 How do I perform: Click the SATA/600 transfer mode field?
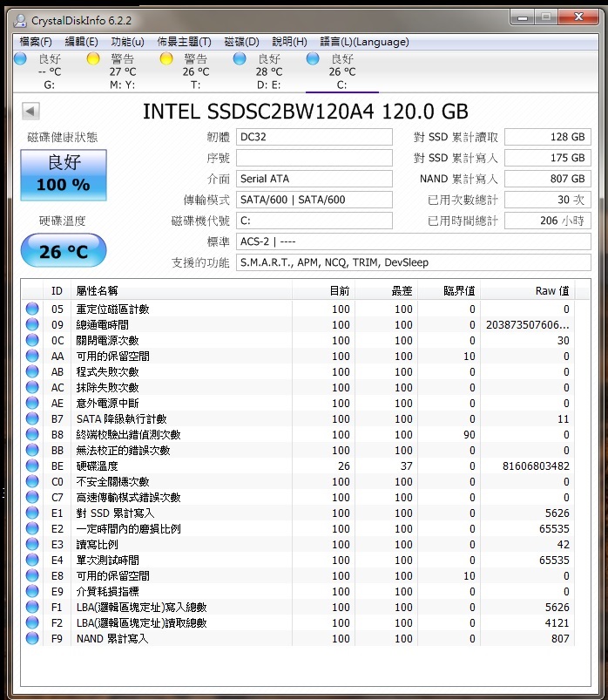point(314,200)
